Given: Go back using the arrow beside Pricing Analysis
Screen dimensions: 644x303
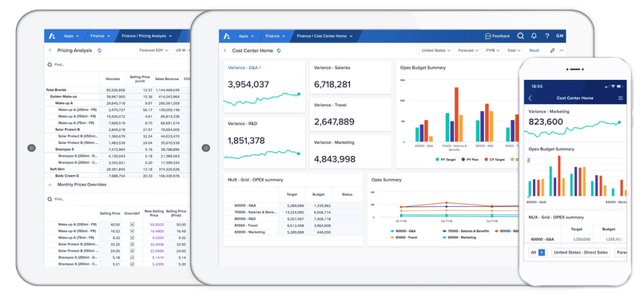Looking at the screenshot, I should point(50,50).
